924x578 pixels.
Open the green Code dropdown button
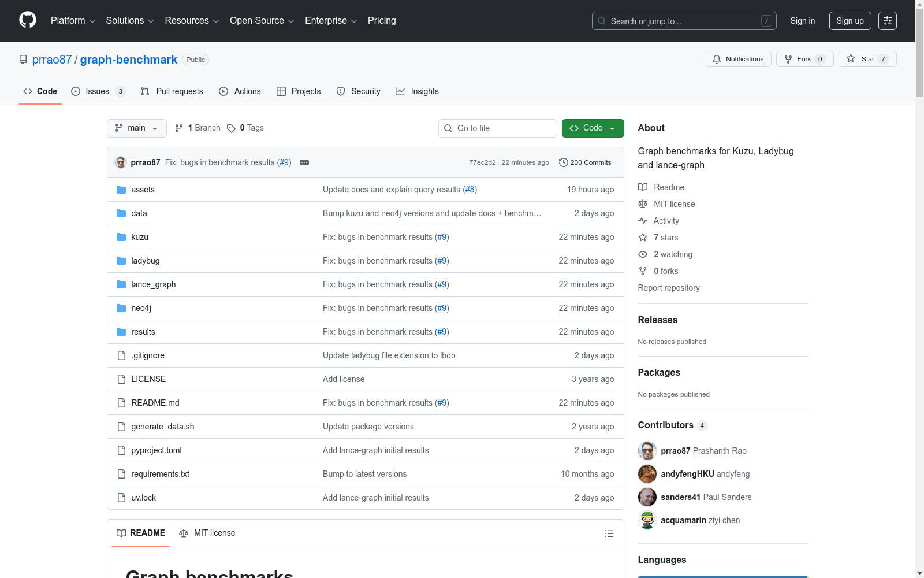coord(593,128)
